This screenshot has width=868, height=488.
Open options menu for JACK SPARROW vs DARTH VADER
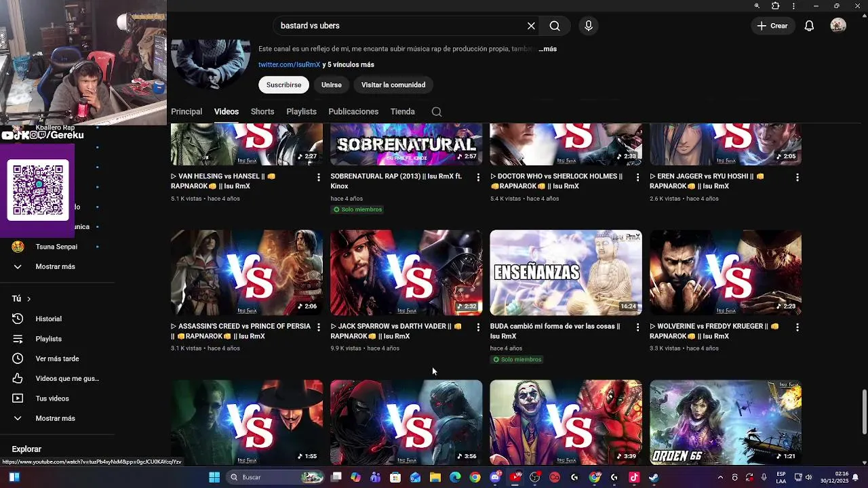point(478,327)
